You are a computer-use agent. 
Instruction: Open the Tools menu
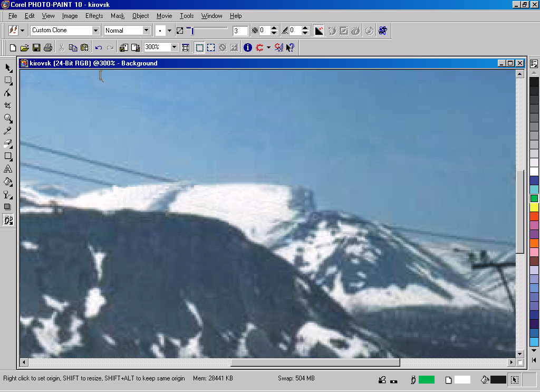tap(187, 16)
